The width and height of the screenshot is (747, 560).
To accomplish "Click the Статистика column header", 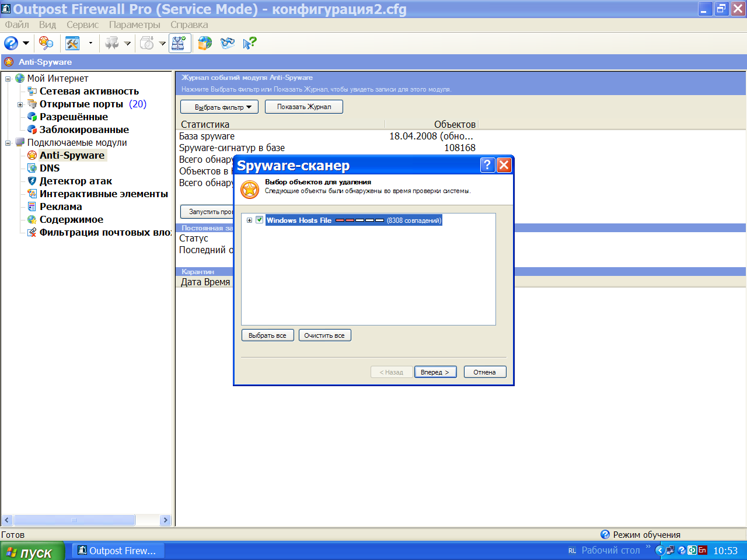I will point(280,124).
